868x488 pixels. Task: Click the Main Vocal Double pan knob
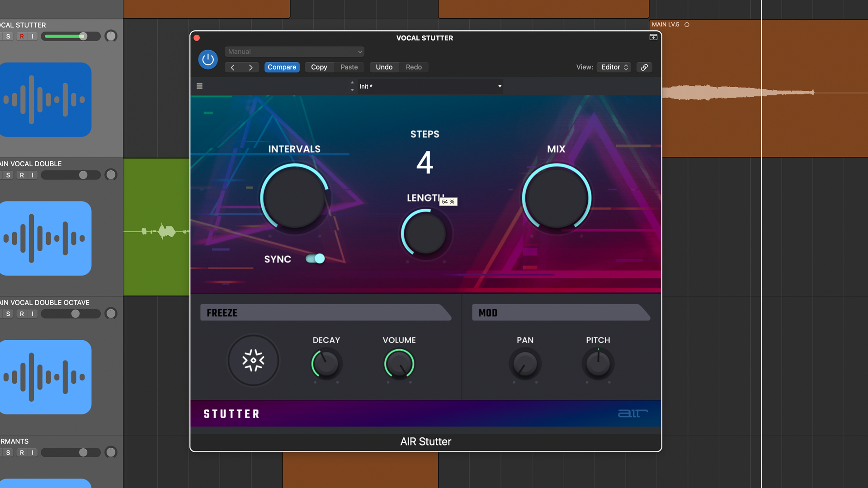coord(111,175)
